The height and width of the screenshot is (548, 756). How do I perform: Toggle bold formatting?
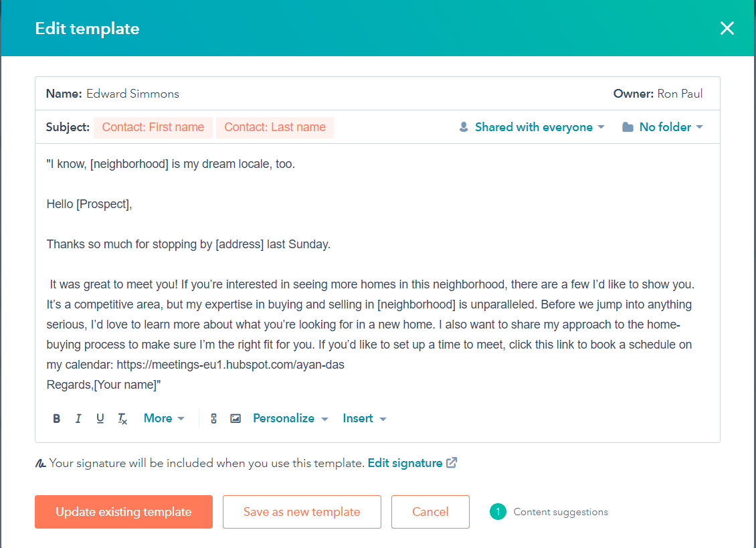coord(56,418)
